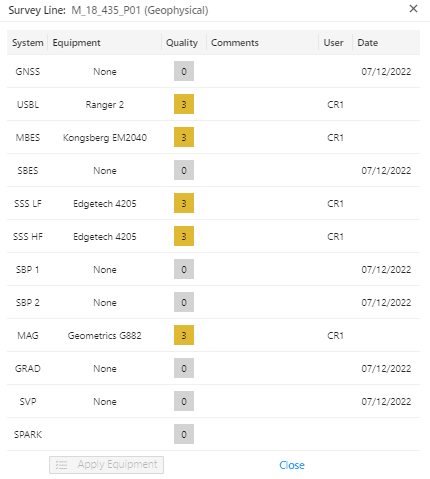Close the Survey Line dialog with X

coord(413,9)
